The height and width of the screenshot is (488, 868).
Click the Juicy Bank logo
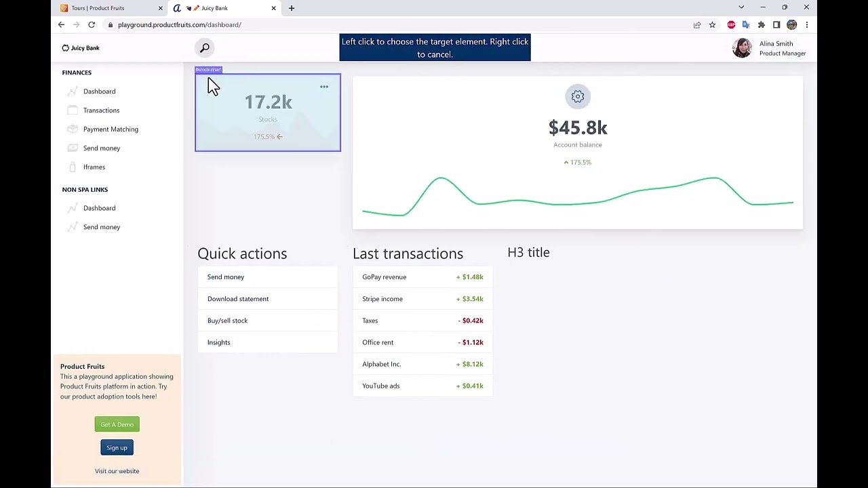coord(81,48)
